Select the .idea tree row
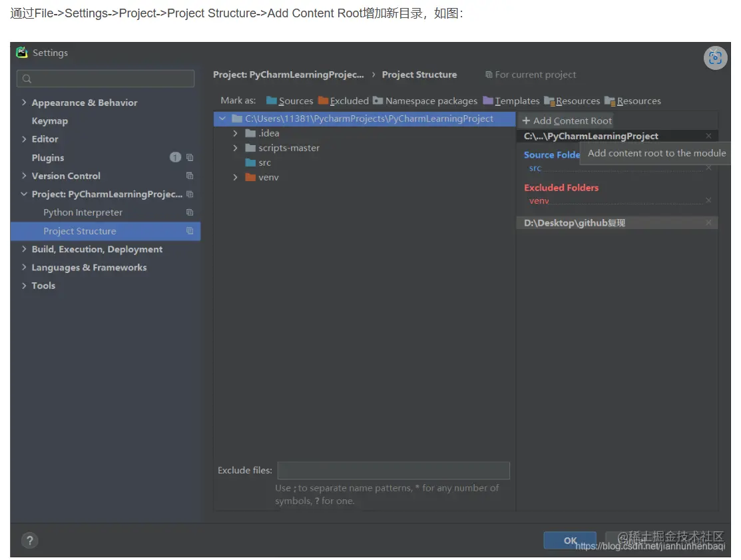This screenshot has width=741, height=560. [x=364, y=133]
